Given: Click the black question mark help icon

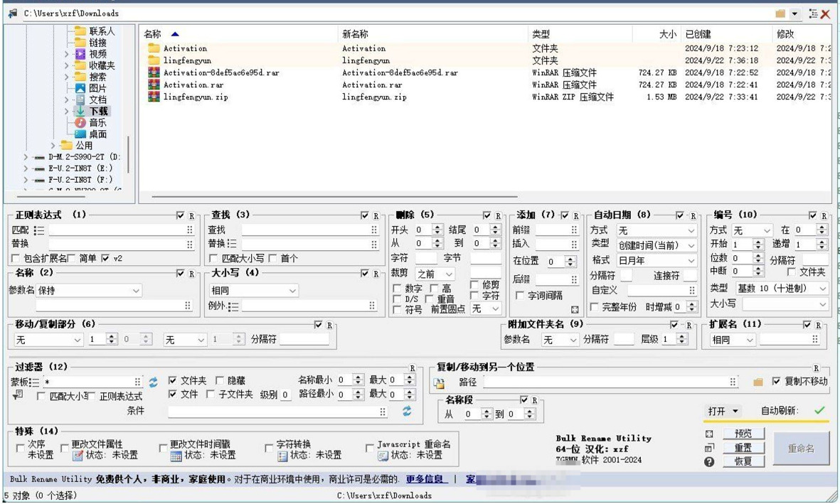Looking at the screenshot, I should coord(709,461).
